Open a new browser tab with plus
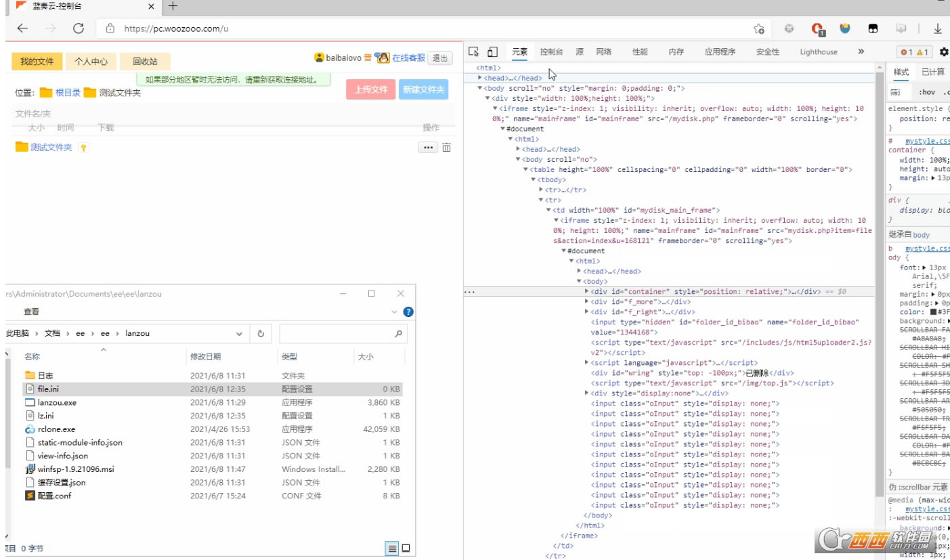 tap(173, 6)
